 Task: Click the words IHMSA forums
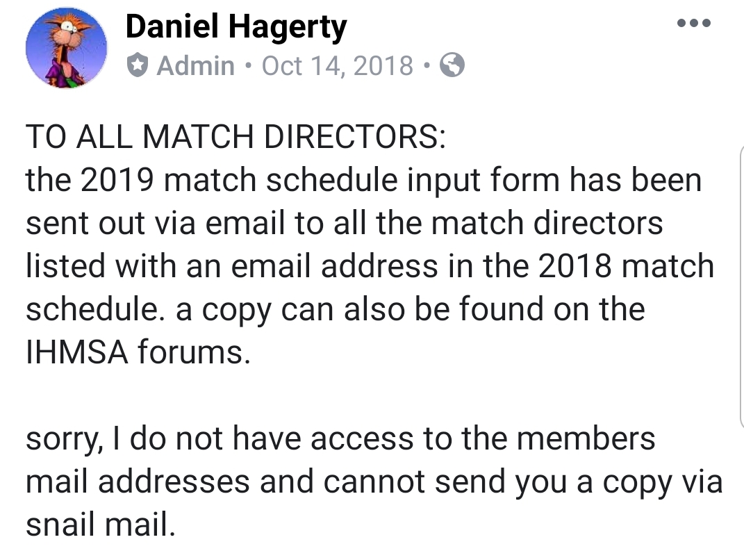[138, 352]
